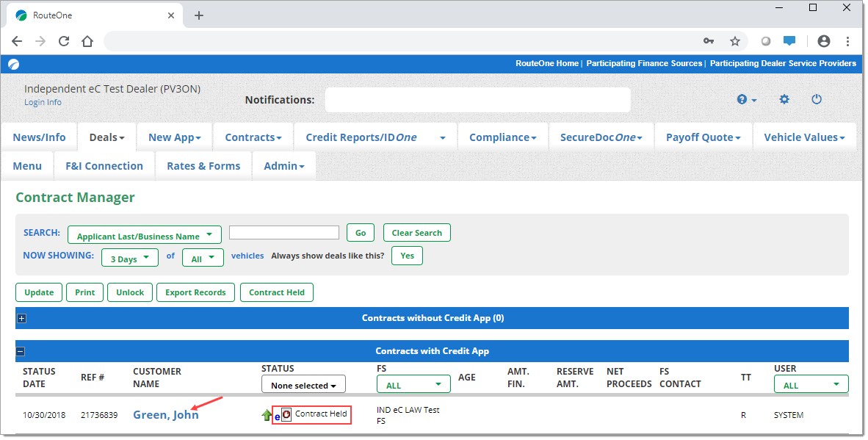
Task: Click the status date 10/30/2018
Action: click(44, 415)
